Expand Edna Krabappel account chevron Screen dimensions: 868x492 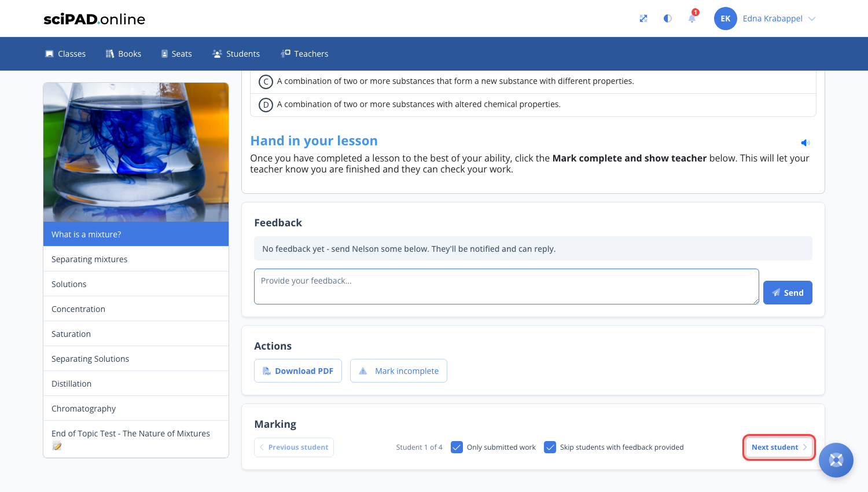(x=812, y=19)
